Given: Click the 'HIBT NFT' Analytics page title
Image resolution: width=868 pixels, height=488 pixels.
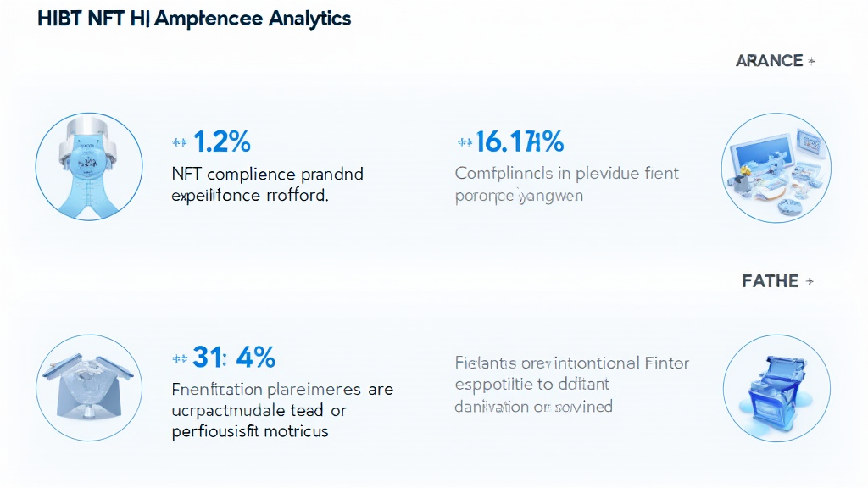Looking at the screenshot, I should point(194,18).
